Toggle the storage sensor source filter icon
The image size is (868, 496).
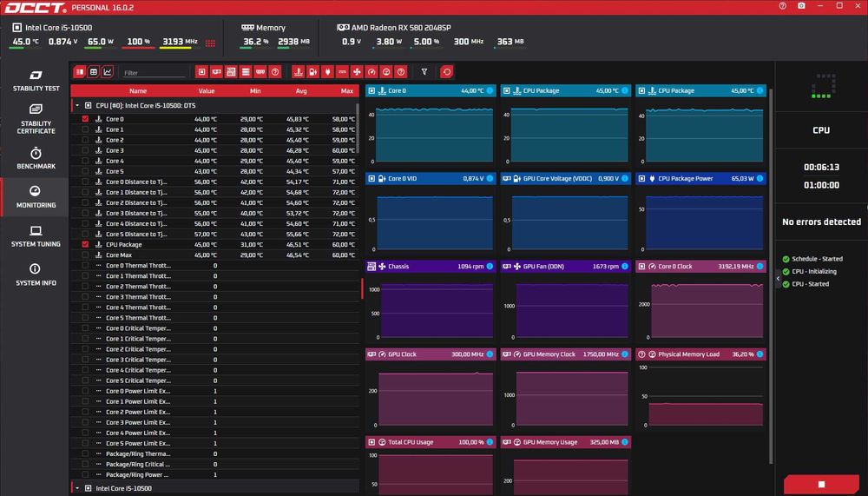click(x=246, y=72)
